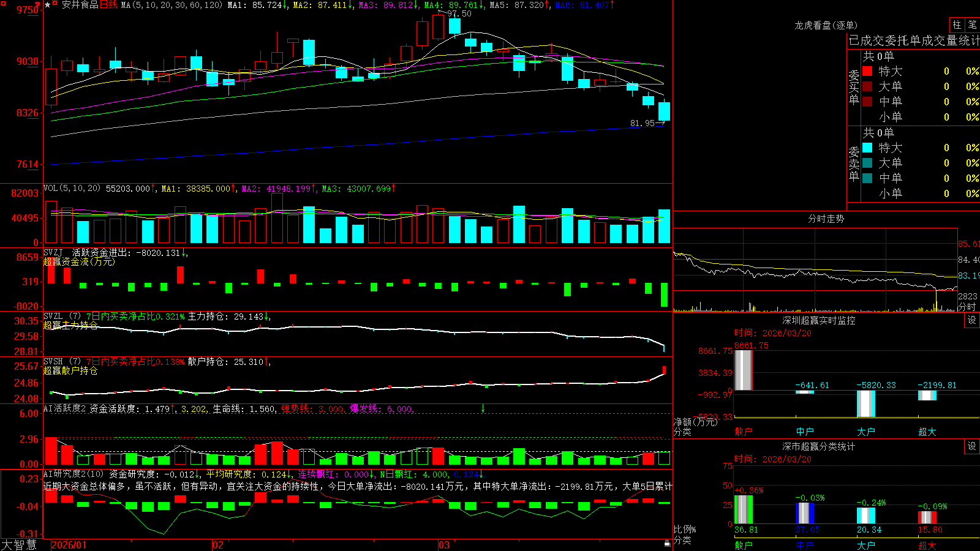Click the 97.50 high price annotation
The image size is (980, 551).
coord(459,13)
